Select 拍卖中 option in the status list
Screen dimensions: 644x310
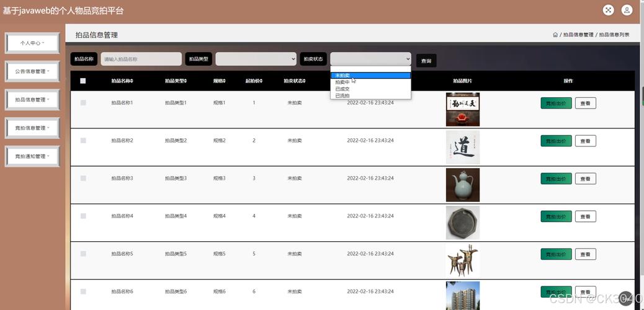370,82
